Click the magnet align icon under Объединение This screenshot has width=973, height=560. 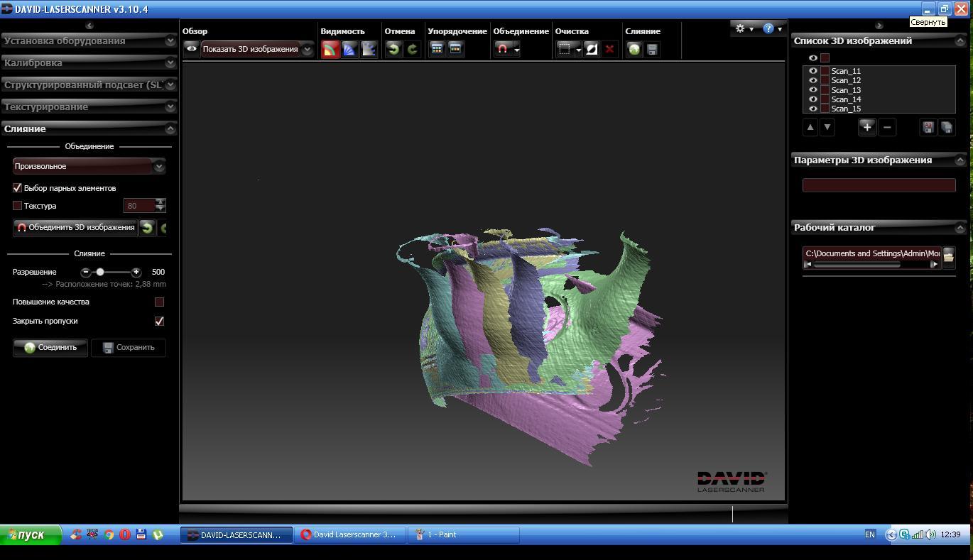point(502,49)
